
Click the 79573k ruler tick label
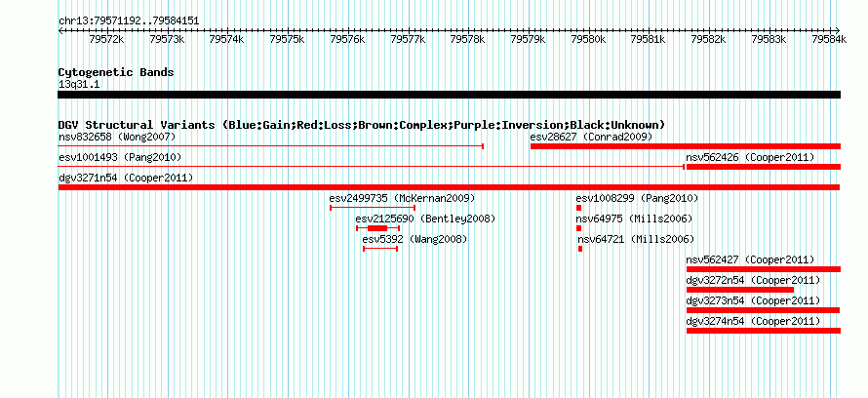pos(167,39)
